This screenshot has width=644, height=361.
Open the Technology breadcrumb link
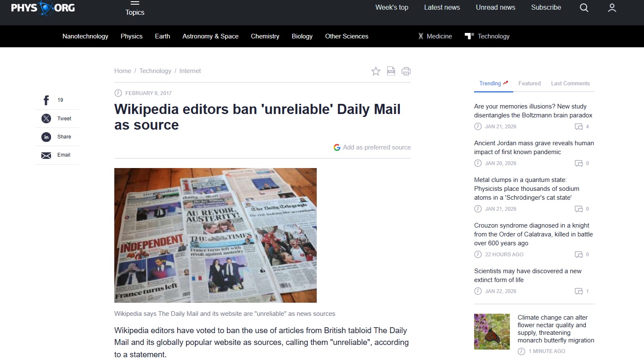tap(155, 71)
